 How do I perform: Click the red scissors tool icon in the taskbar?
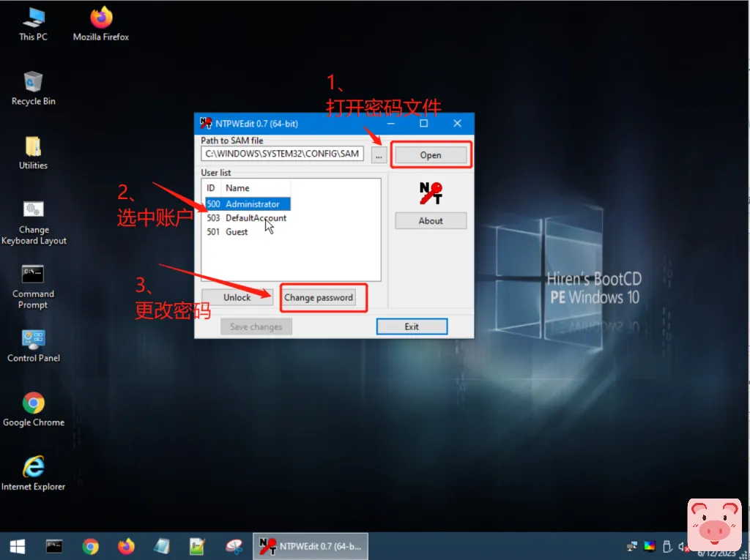point(234,546)
